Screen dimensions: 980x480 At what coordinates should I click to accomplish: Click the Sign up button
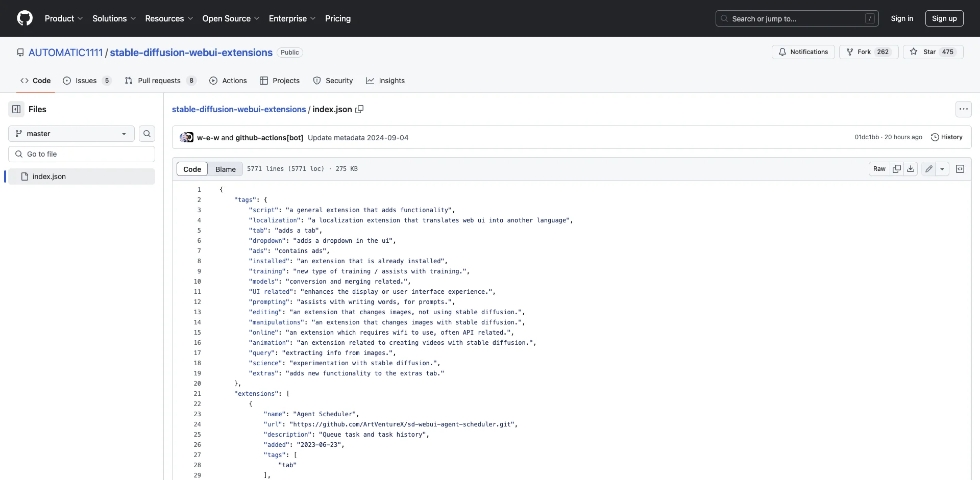944,18
